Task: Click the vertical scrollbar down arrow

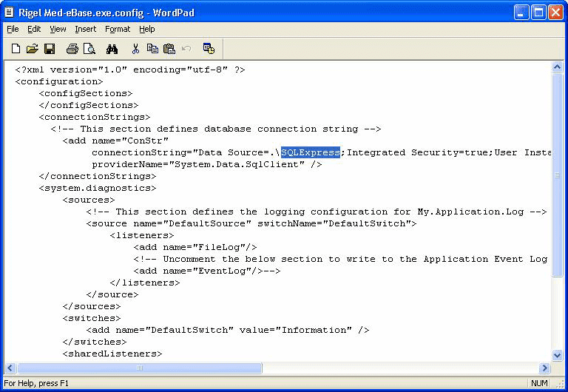Action: (x=558, y=356)
